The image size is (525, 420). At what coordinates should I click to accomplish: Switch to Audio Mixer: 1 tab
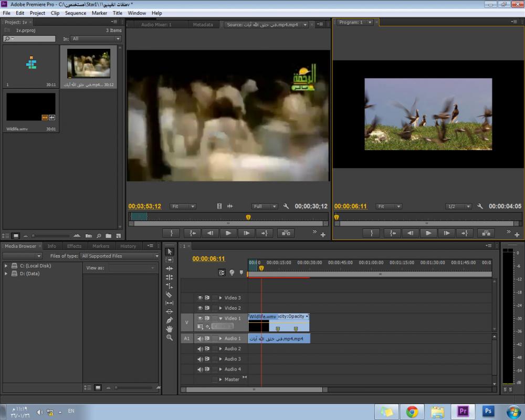[x=156, y=25]
